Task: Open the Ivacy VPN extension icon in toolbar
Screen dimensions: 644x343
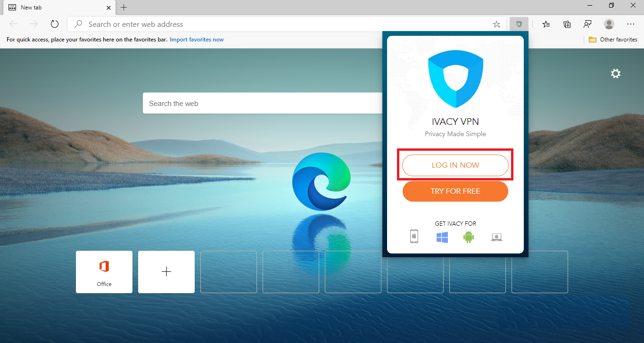Action: click(519, 24)
